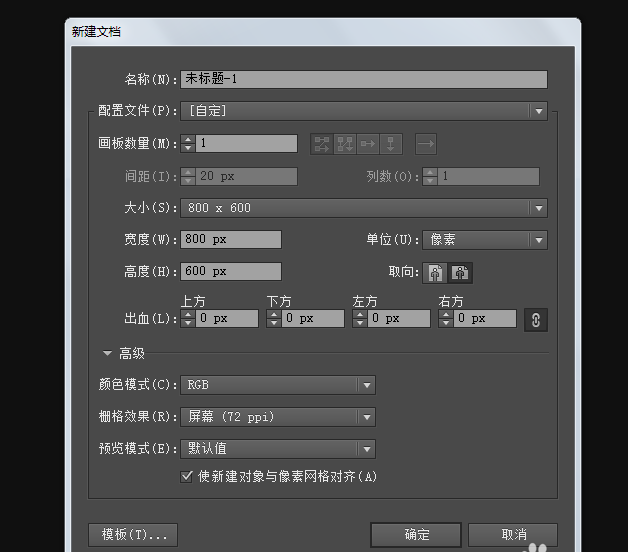Open the 颜色模式 color mode dropdown

click(x=278, y=385)
